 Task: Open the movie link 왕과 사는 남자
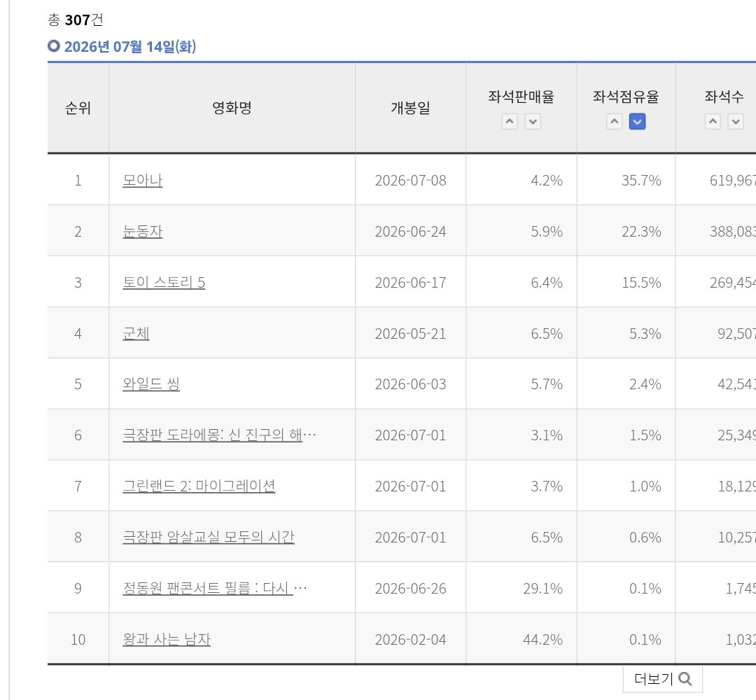tap(167, 640)
